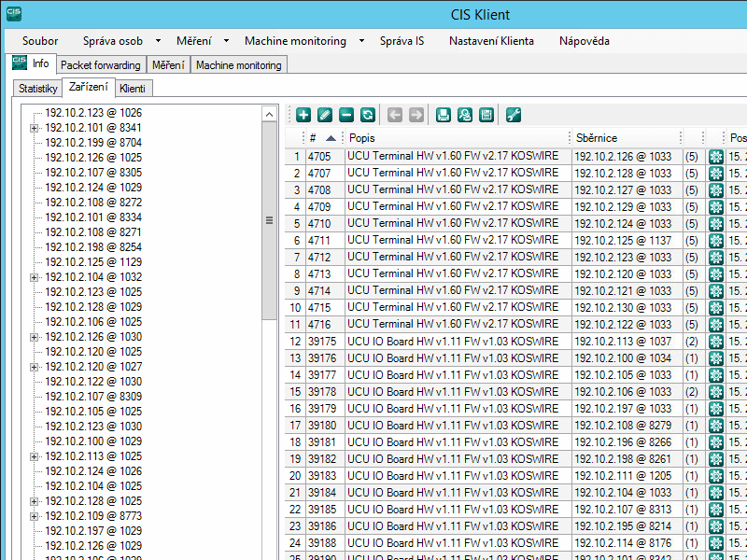
Task: Click the edit pencil toolbar icon
Action: 325,115
